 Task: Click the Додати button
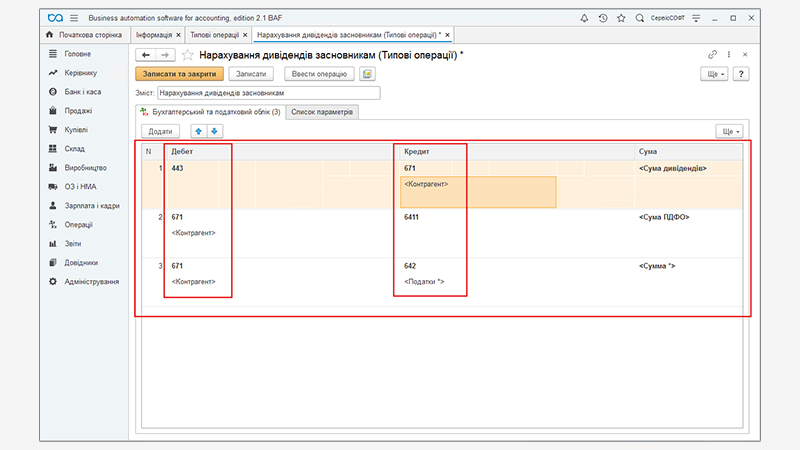[160, 131]
